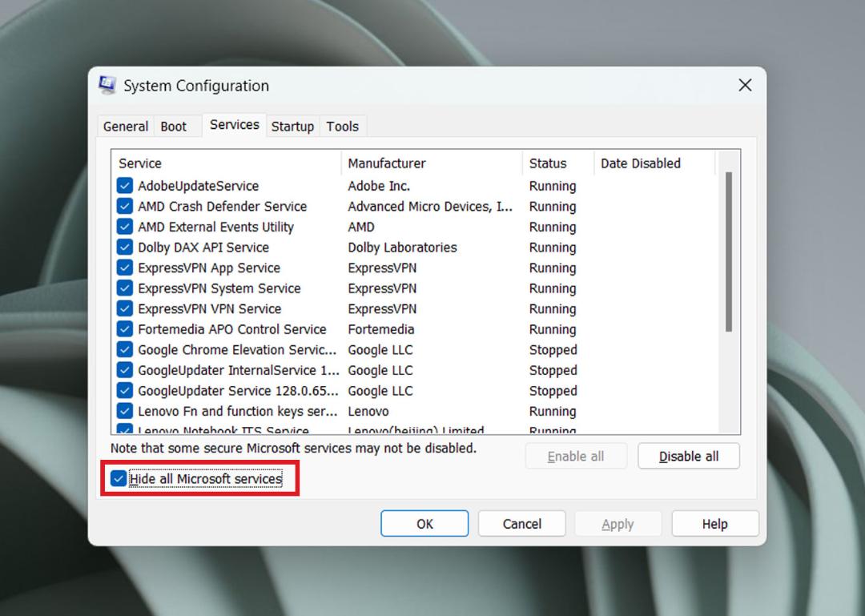865x616 pixels.
Task: Select GoogleUpdater InternalService row name
Action: (x=239, y=370)
